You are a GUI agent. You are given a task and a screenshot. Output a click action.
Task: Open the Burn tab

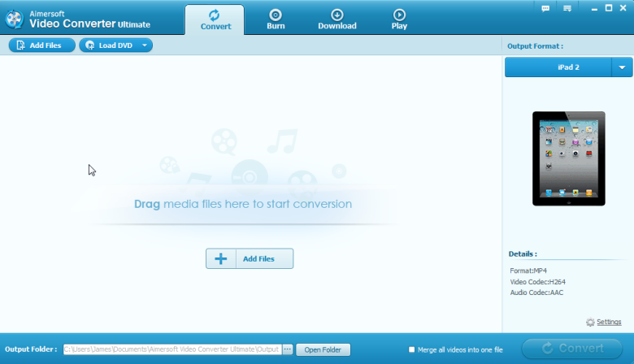click(276, 19)
